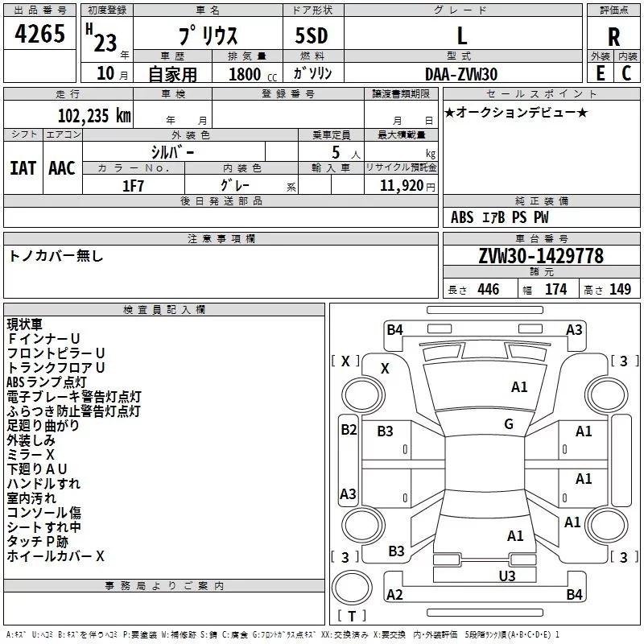The width and height of the screenshot is (644, 644).
Task: Select the note ふらつき防止警告灯点灯
Action: tap(74, 411)
